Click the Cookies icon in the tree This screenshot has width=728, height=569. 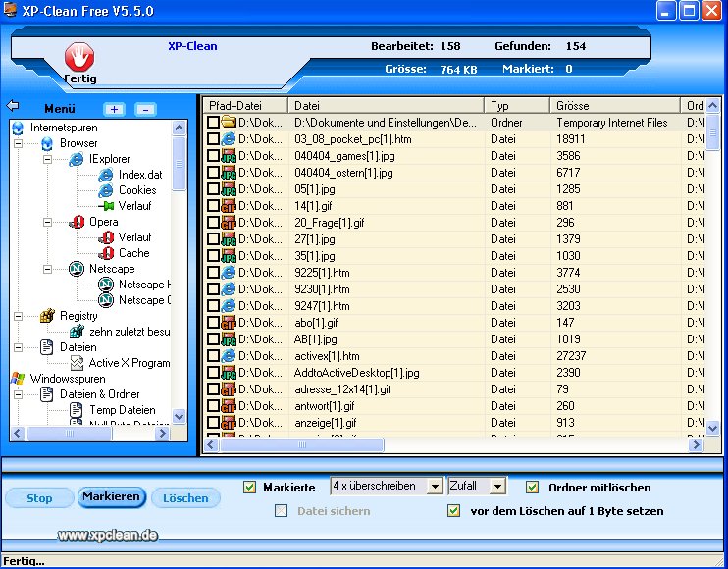pyautogui.click(x=105, y=190)
